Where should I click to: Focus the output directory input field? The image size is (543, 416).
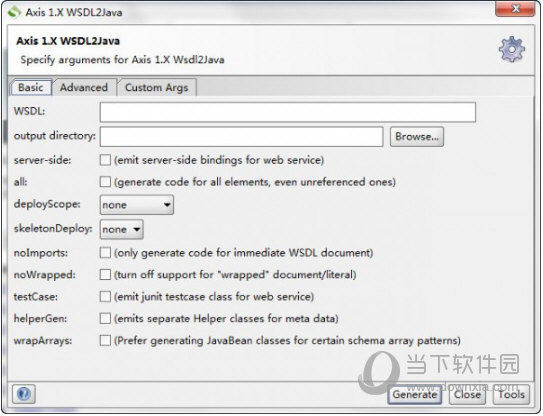click(x=241, y=136)
